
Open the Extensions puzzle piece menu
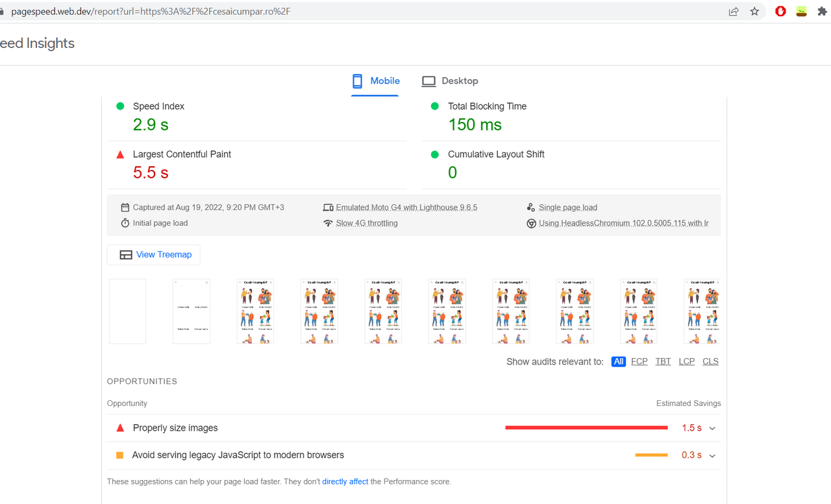coord(822,12)
